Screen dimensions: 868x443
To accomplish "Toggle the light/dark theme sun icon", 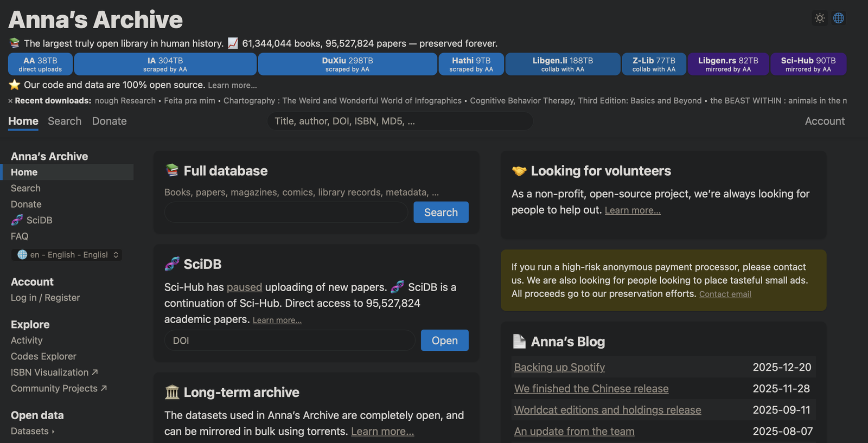I will 820,18.
